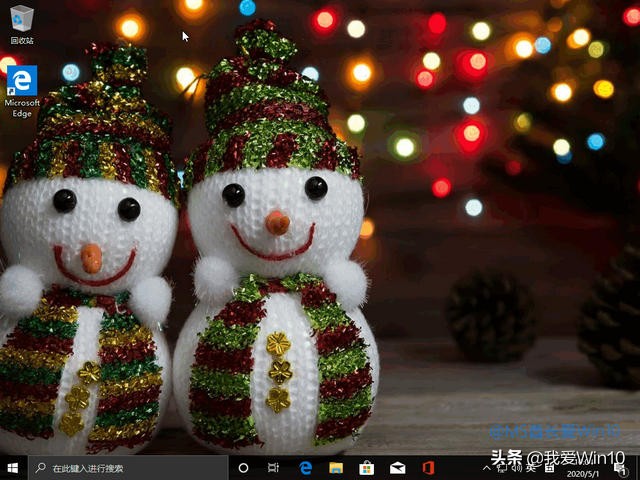Open the volume control tray icon
Viewport: 640px width, 480px height.
click(x=517, y=468)
